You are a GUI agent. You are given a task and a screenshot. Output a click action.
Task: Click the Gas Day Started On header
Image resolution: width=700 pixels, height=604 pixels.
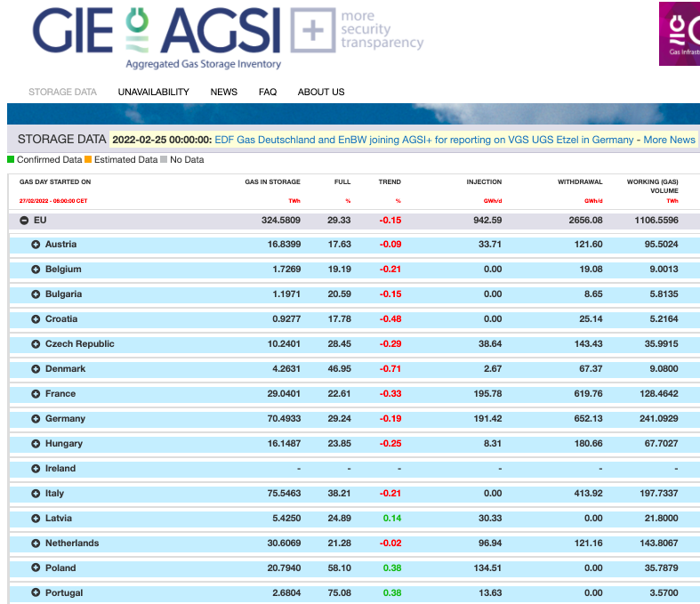pyautogui.click(x=55, y=181)
